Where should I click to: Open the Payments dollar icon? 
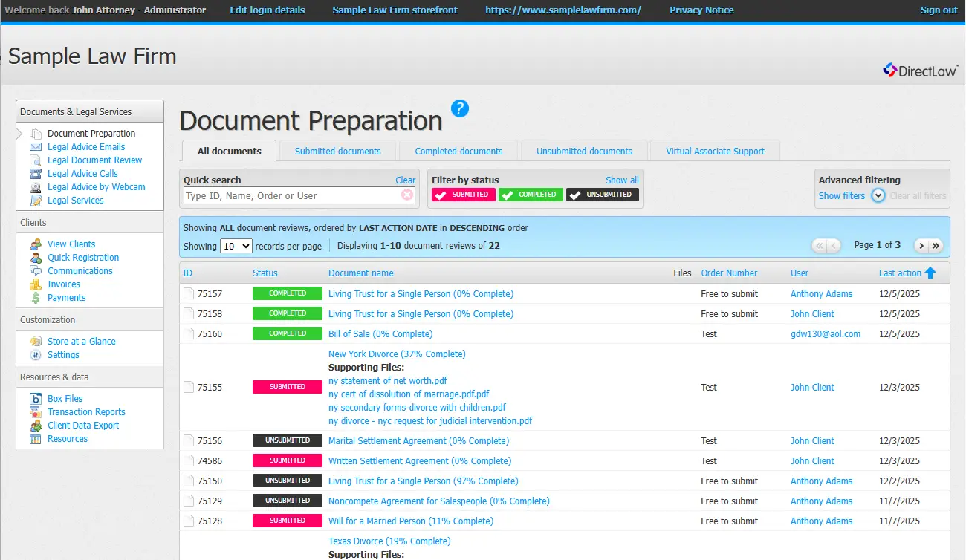[x=35, y=297]
